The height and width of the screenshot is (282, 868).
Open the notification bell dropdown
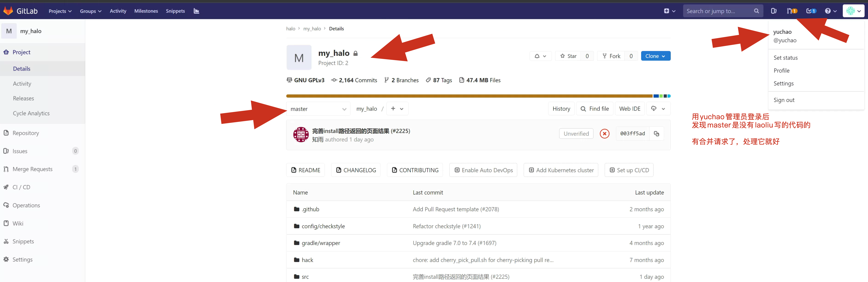tap(540, 56)
